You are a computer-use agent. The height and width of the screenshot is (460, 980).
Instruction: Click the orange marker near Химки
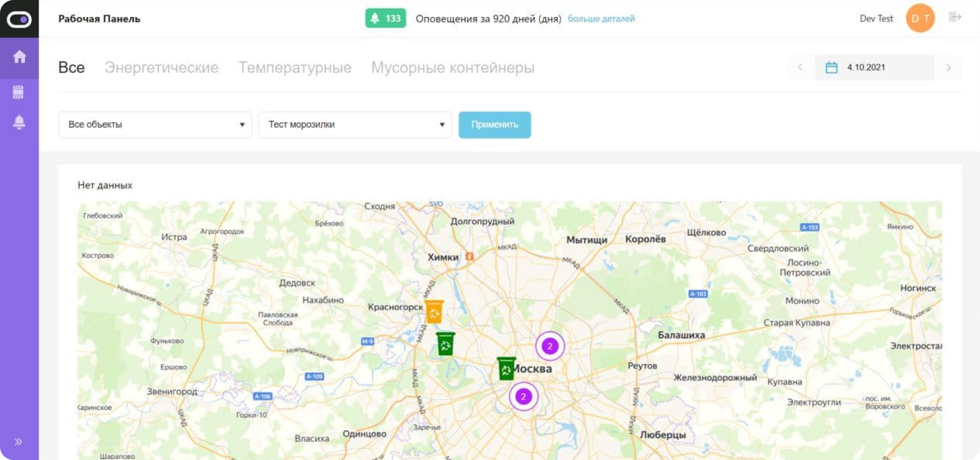click(x=469, y=256)
